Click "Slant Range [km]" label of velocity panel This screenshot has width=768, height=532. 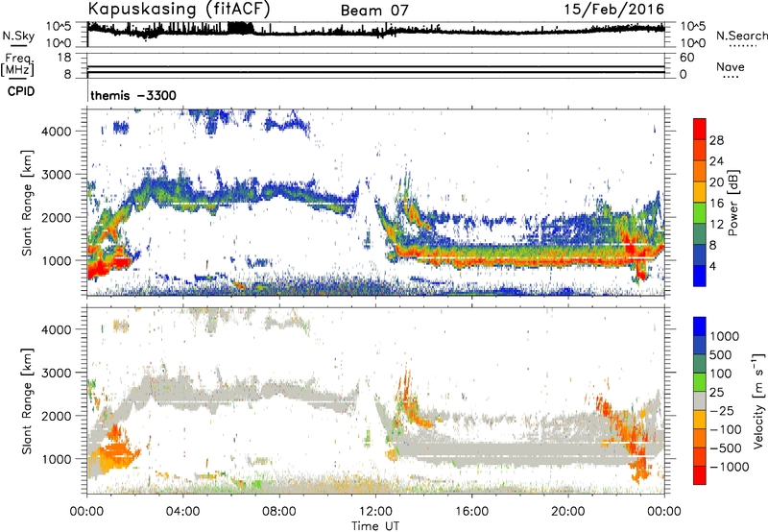coord(27,400)
